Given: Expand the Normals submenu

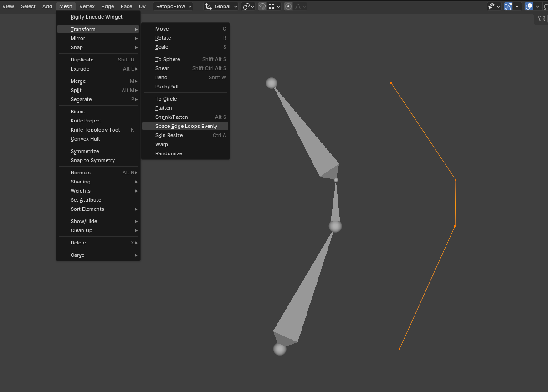Looking at the screenshot, I should 98,173.
